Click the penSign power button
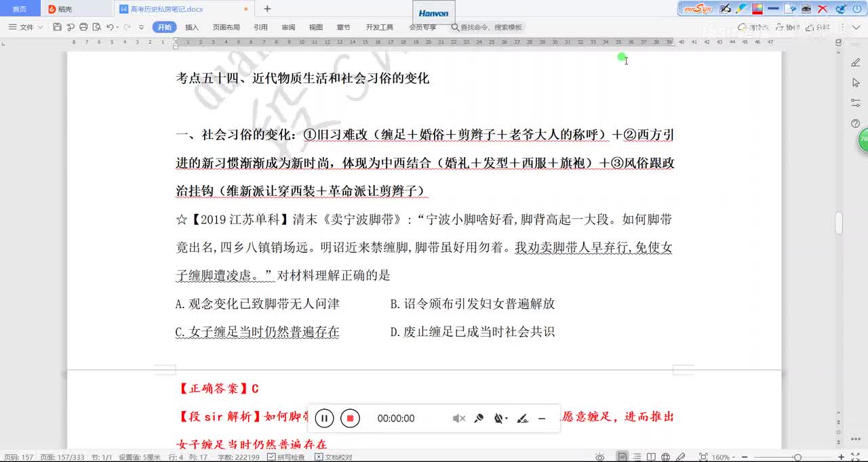Image resolution: width=868 pixels, height=462 pixels. point(857,9)
